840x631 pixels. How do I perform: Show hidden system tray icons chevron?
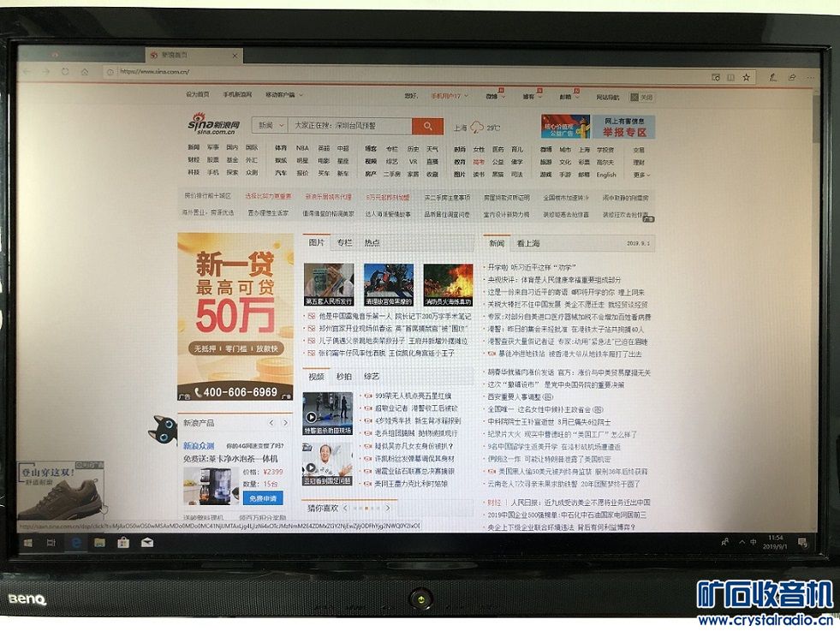(x=742, y=542)
